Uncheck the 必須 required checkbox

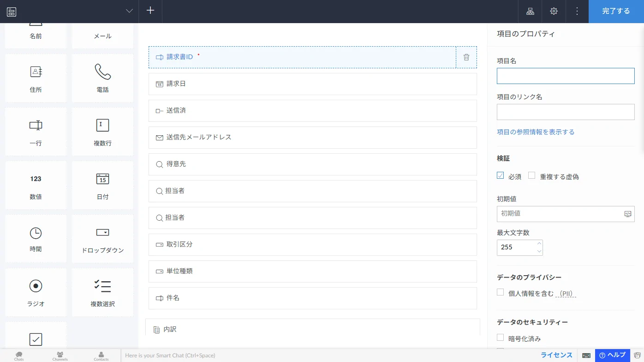click(x=501, y=175)
